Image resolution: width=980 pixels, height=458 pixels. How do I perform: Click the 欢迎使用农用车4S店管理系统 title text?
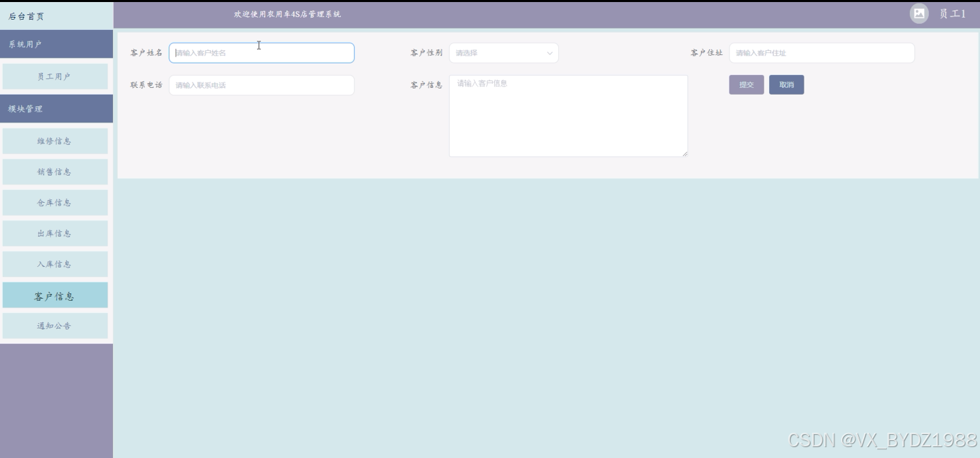coord(287,14)
